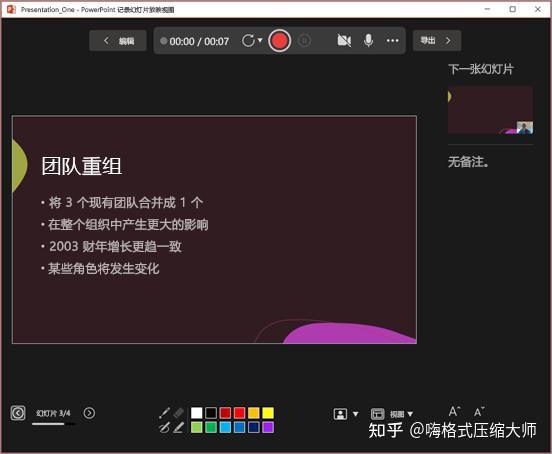Pick the medium blue ink color
The height and width of the screenshot is (454, 552).
tap(239, 427)
